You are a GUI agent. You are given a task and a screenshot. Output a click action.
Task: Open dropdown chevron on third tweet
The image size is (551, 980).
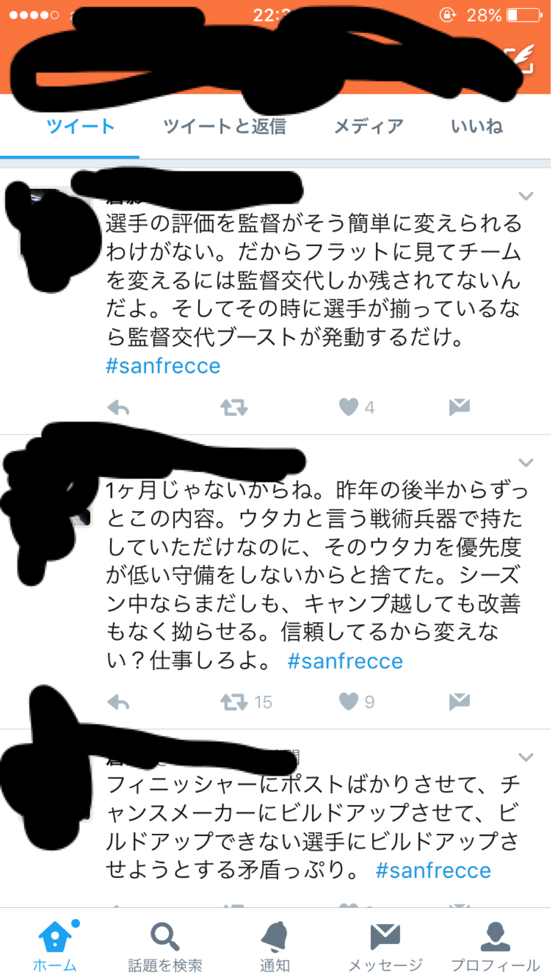point(526,757)
